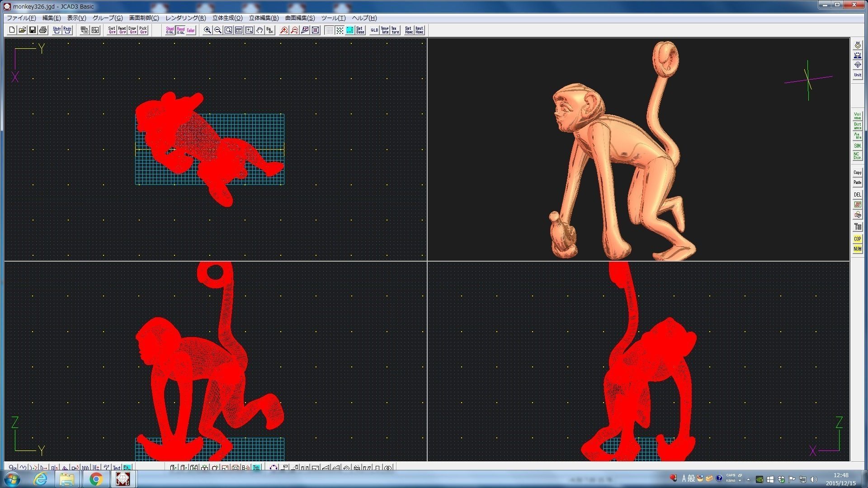This screenshot has height=488, width=868.
Task: Click the Undo toolbar button
Action: [x=57, y=30]
